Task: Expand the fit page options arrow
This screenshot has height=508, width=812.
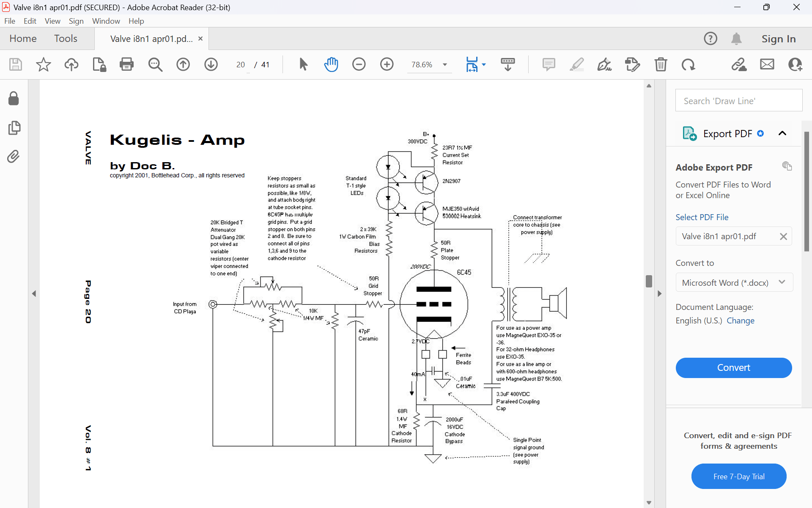Action: click(x=484, y=64)
